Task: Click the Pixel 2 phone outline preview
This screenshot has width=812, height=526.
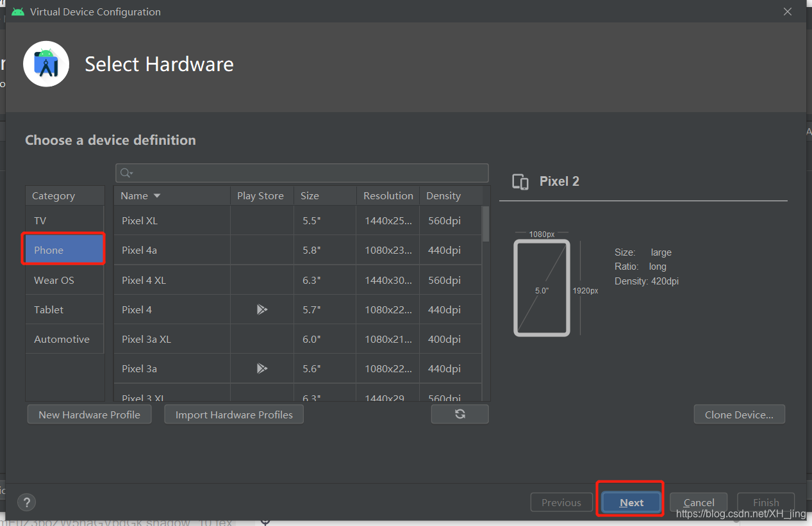Action: [x=542, y=288]
